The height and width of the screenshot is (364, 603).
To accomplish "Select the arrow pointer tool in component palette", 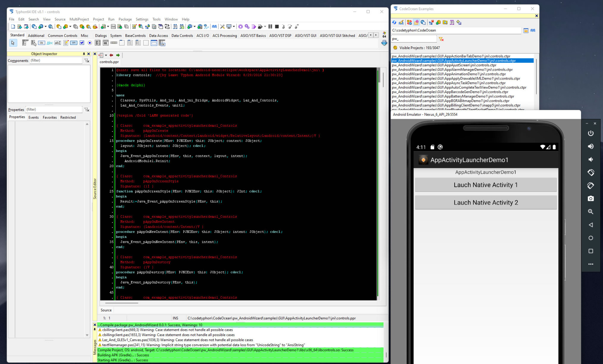I will tap(13, 43).
